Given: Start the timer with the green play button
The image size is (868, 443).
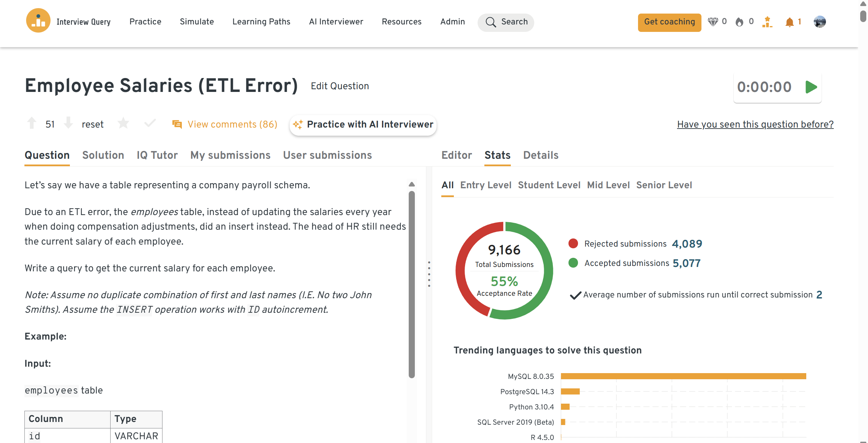Looking at the screenshot, I should click(x=811, y=87).
